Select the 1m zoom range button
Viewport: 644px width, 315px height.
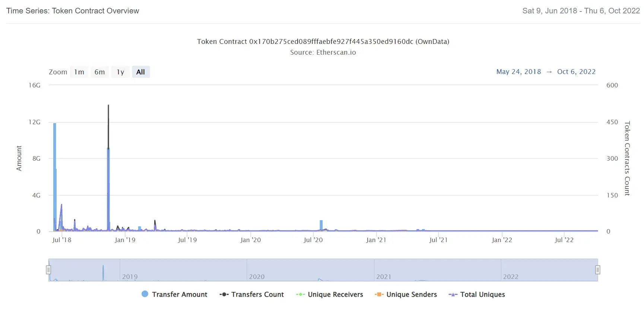pyautogui.click(x=79, y=72)
